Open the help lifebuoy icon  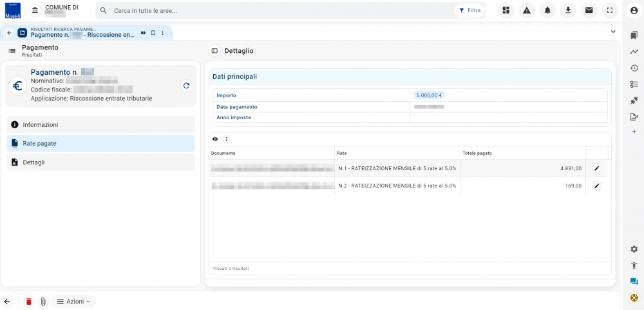pyautogui.click(x=634, y=298)
